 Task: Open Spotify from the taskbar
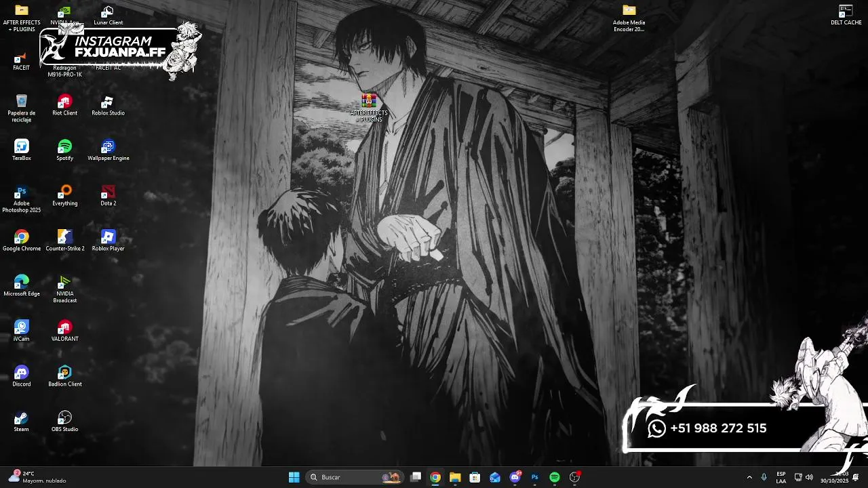pos(555,477)
